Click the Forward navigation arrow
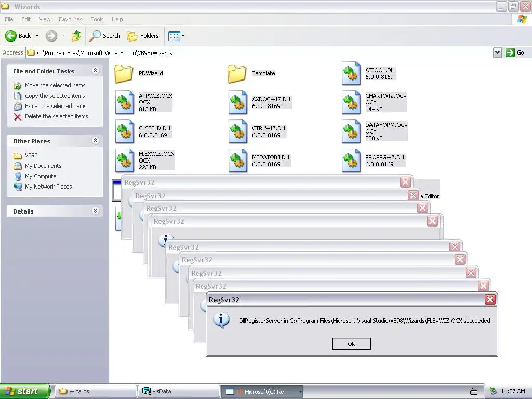The height and width of the screenshot is (399, 532). pos(51,36)
